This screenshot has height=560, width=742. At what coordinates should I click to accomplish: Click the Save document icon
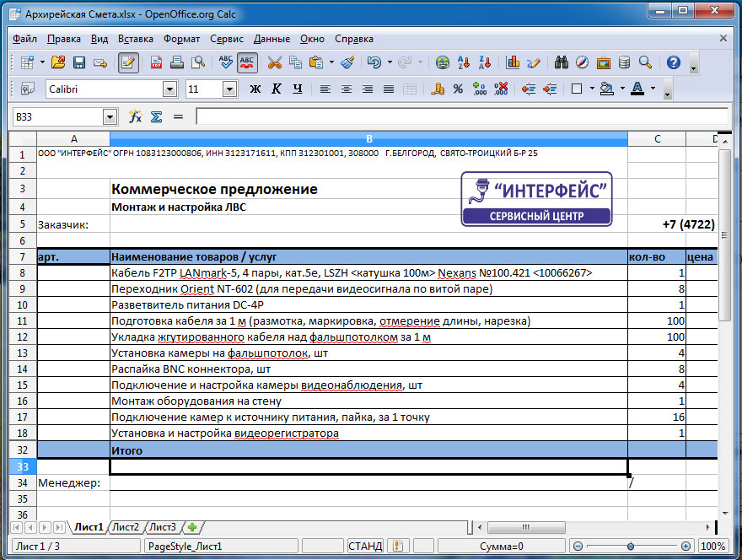(x=79, y=62)
